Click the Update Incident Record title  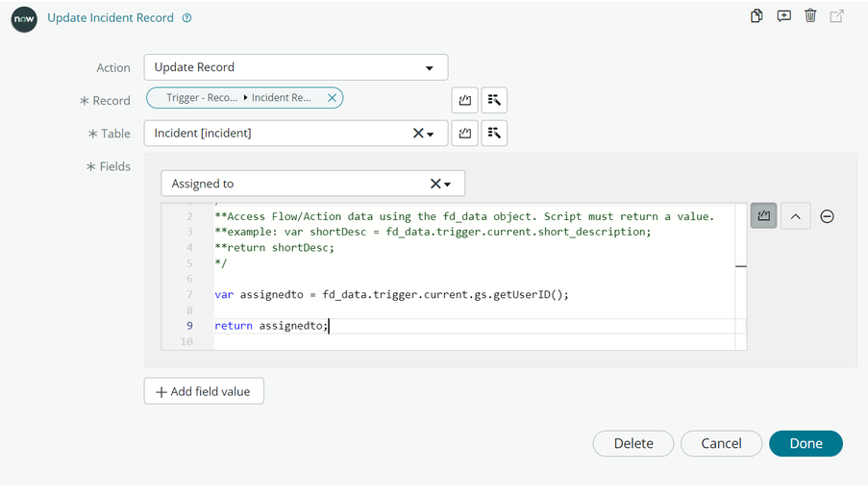pyautogui.click(x=111, y=17)
